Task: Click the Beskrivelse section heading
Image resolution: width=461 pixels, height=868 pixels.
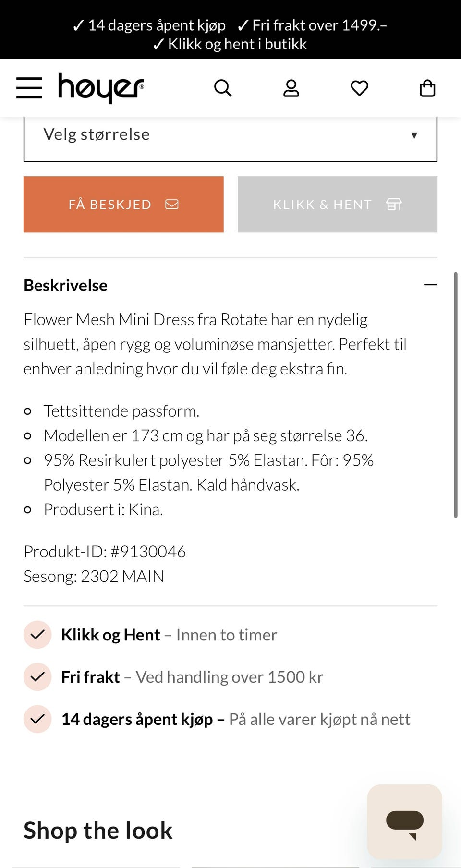Action: point(66,285)
